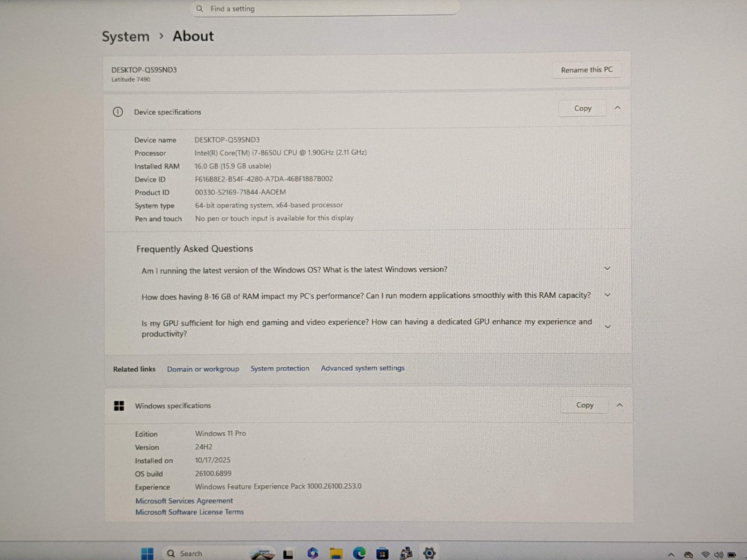747x560 pixels.
Task: Copy the Device specifications
Action: click(x=583, y=108)
